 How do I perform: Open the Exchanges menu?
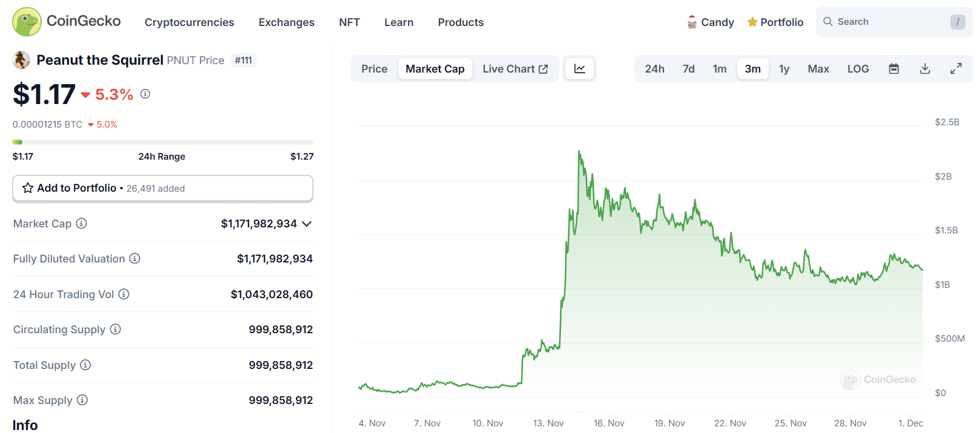tap(286, 22)
